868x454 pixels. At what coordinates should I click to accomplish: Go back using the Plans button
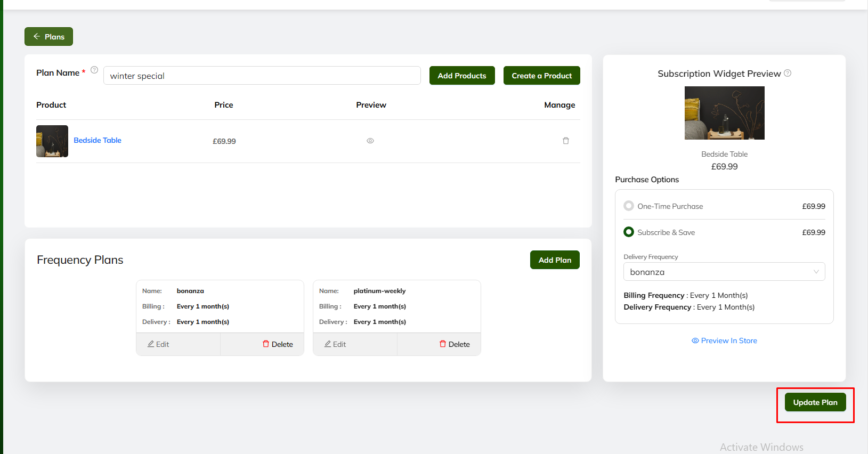(48, 37)
